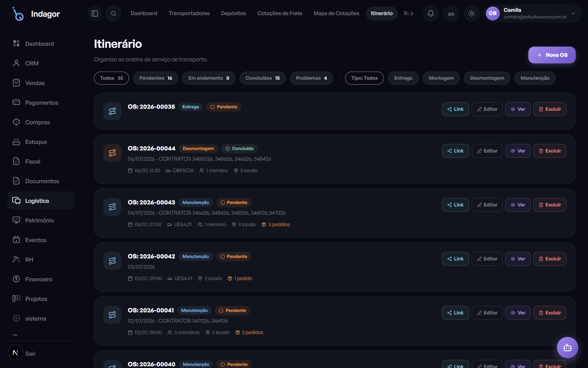588x368 pixels.
Task: Select the Itinerário tab
Action: (x=381, y=13)
